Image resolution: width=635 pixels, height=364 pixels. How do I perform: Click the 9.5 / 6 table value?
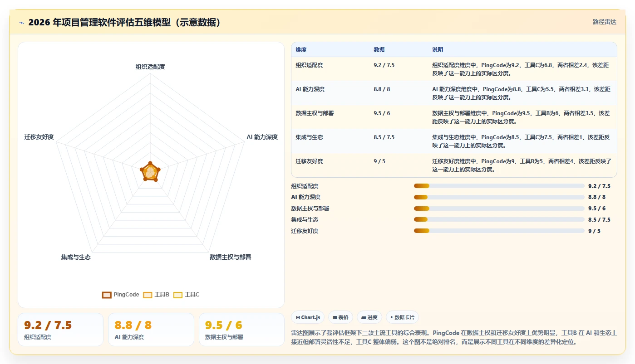coord(382,113)
